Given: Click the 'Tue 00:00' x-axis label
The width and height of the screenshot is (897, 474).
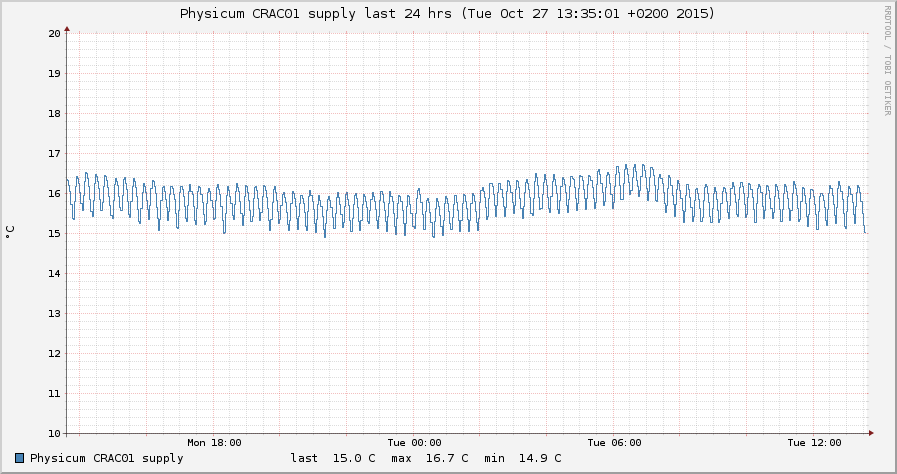Looking at the screenshot, I should tap(414, 443).
